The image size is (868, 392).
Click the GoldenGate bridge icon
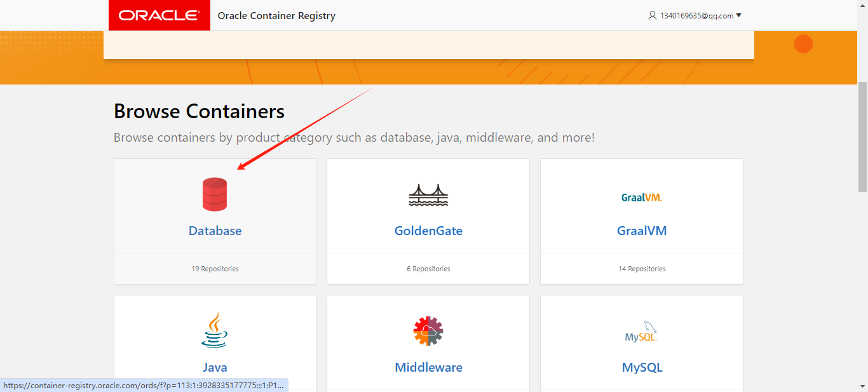tap(428, 196)
